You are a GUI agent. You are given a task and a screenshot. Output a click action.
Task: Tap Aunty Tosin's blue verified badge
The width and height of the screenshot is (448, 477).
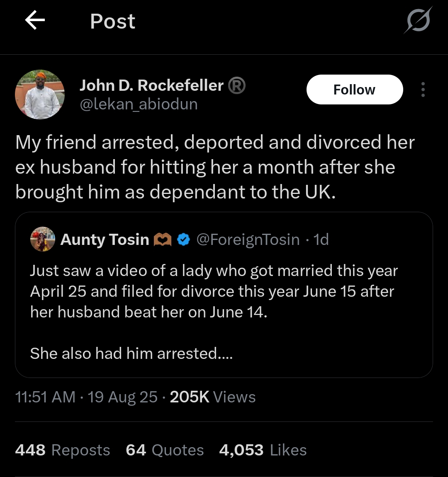[x=183, y=240]
